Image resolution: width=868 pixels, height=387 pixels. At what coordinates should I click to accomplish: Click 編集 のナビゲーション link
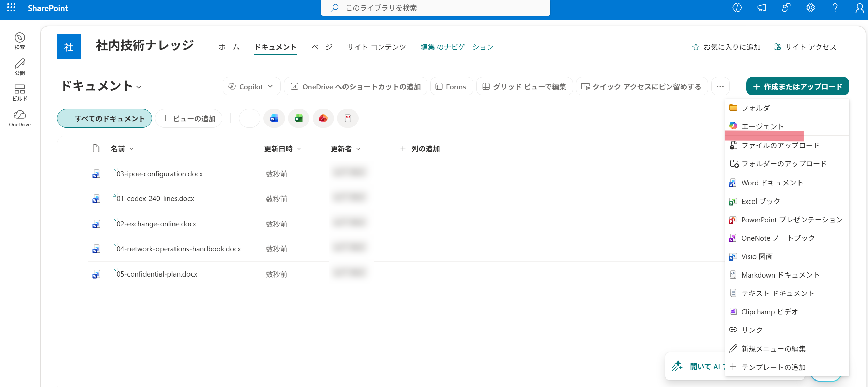(x=457, y=47)
